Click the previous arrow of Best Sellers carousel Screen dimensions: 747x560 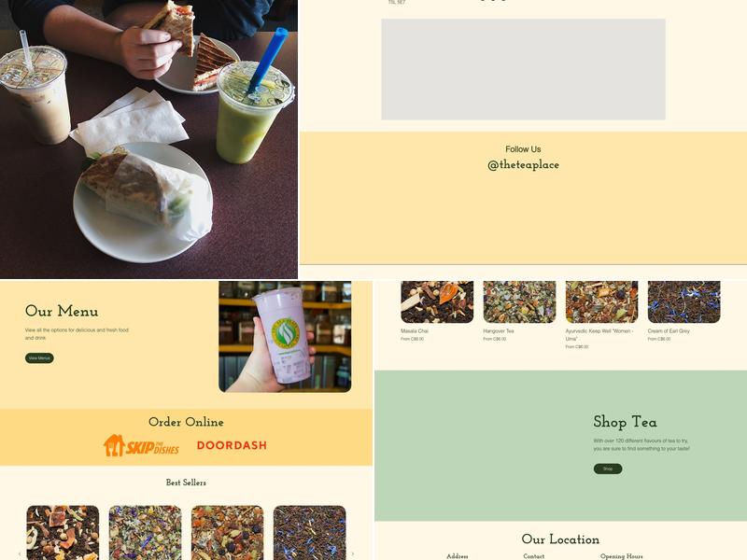point(19,553)
